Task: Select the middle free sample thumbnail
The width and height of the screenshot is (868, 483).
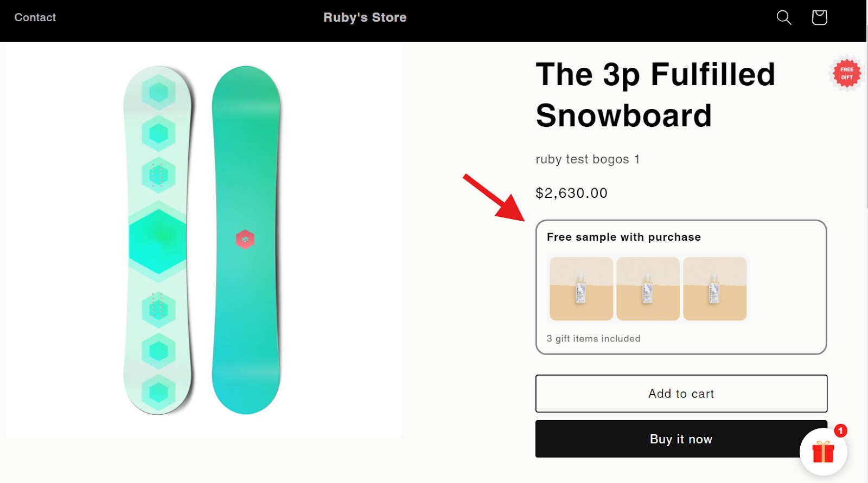Action: pos(648,289)
